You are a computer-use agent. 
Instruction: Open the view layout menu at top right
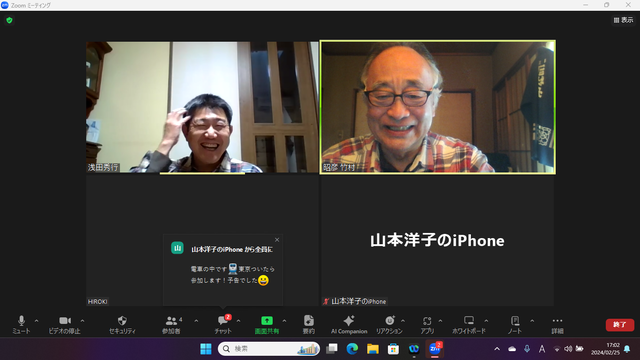pyautogui.click(x=623, y=20)
